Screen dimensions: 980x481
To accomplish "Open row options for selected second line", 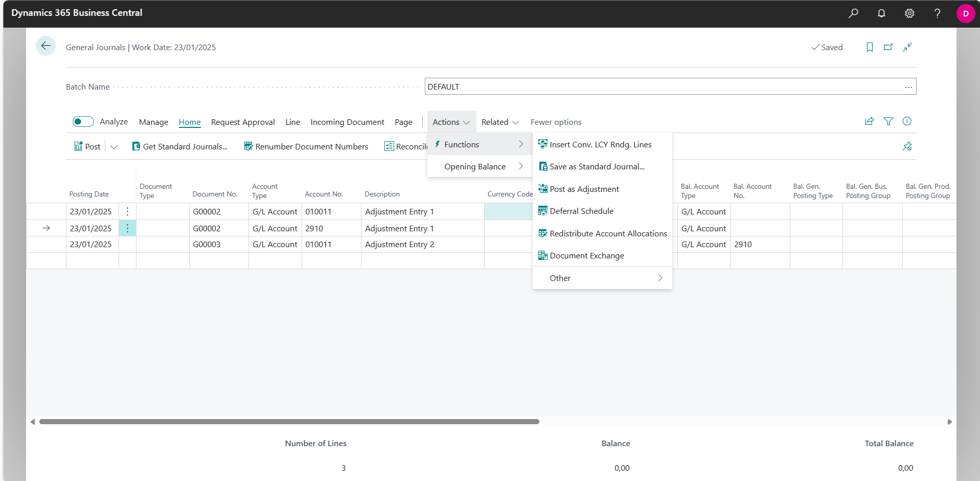I will [x=127, y=228].
